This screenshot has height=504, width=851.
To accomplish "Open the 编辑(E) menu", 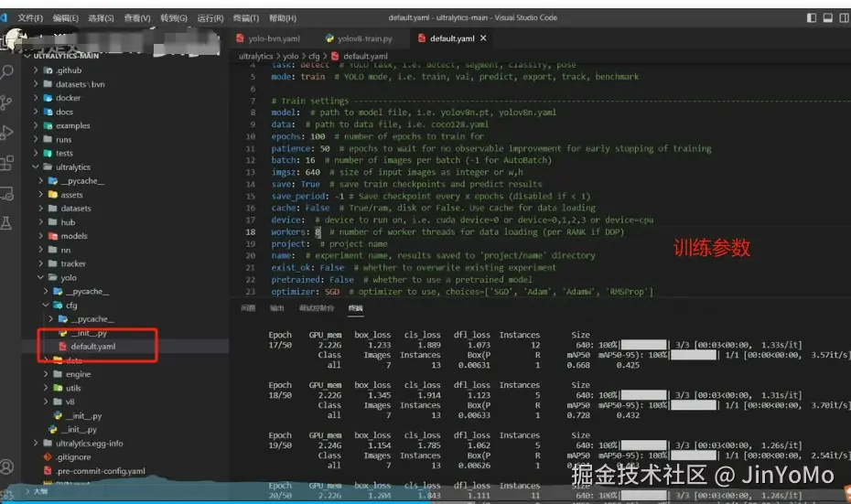I will pyautogui.click(x=66, y=18).
